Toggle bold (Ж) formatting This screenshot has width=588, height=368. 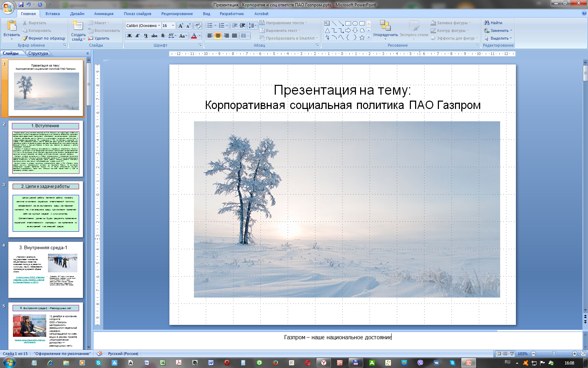click(x=129, y=36)
